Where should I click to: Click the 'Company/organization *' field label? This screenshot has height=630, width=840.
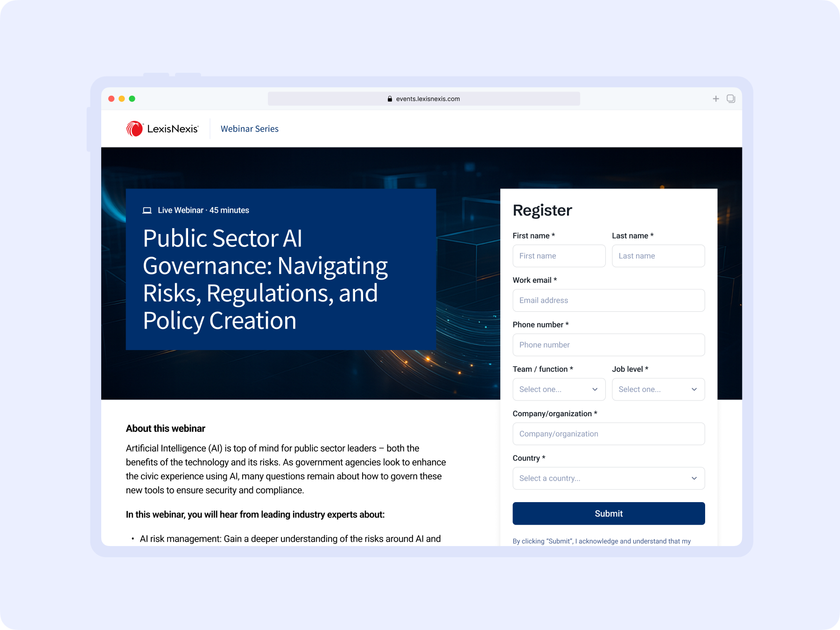tap(555, 414)
